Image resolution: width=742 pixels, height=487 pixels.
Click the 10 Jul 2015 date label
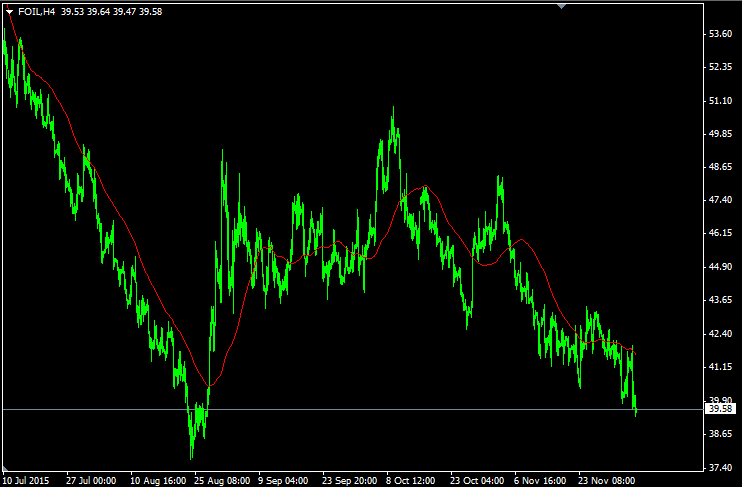tap(26, 481)
